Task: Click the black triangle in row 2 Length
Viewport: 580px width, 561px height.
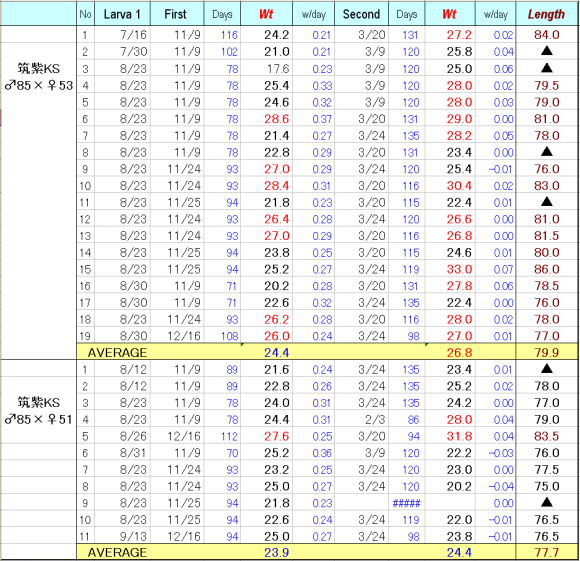Action: (x=546, y=51)
